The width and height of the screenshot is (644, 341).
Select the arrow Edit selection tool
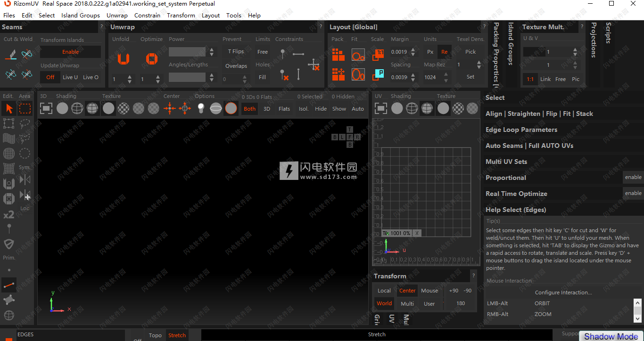9,109
